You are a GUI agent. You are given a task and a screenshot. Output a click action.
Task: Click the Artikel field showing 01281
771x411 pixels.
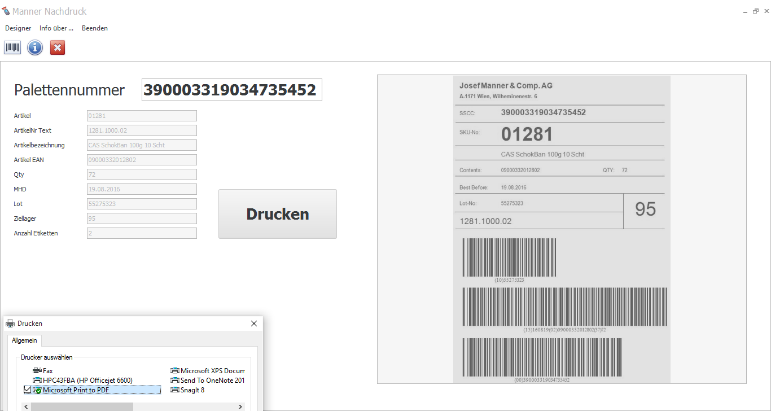pos(142,116)
